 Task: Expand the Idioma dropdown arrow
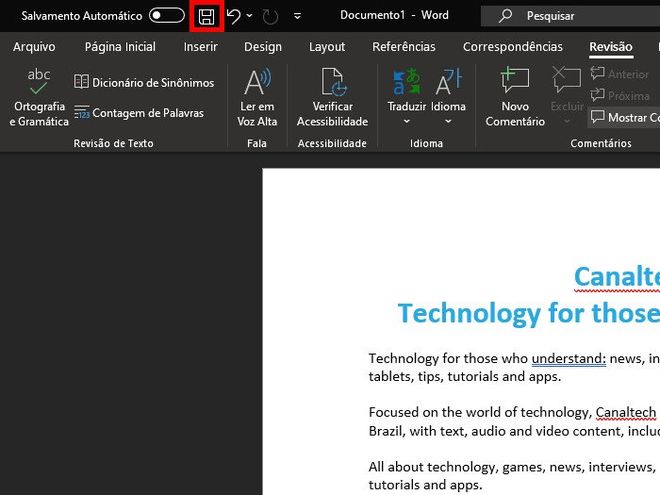[448, 121]
